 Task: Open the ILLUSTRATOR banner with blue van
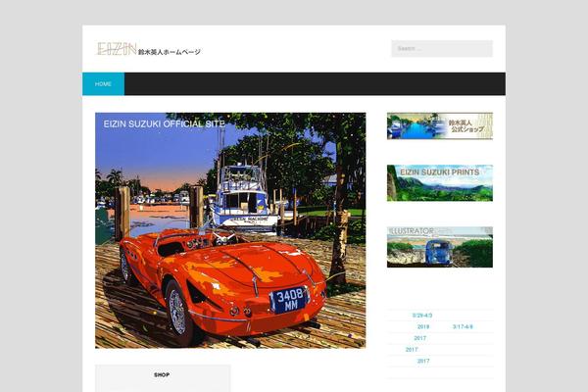click(x=440, y=247)
